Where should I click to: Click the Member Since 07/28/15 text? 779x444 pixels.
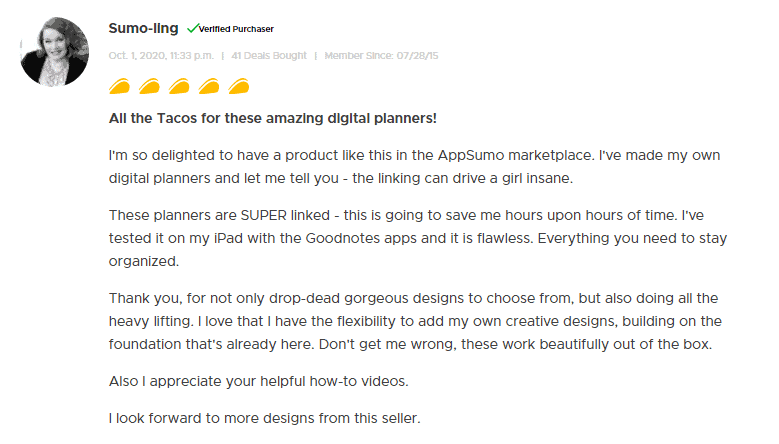[x=382, y=56]
